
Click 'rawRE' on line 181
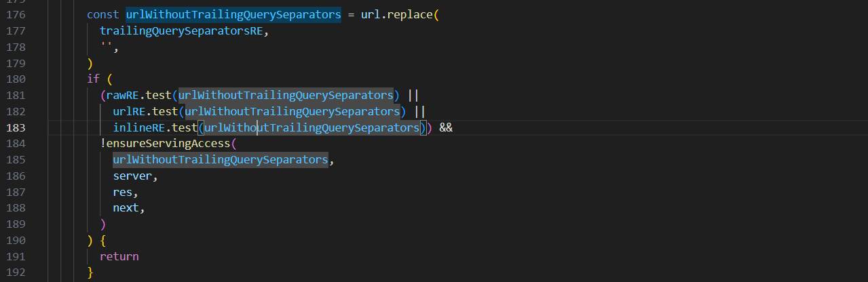pos(122,95)
